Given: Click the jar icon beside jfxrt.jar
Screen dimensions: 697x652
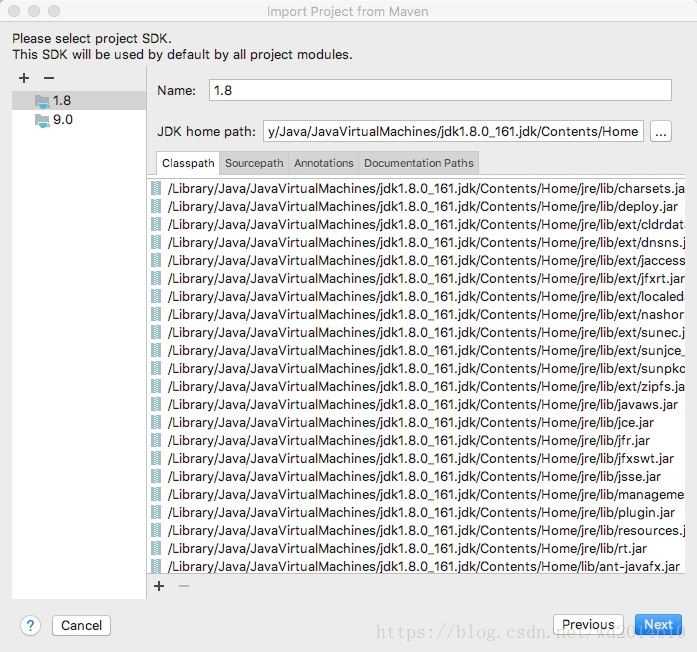Looking at the screenshot, I should pos(156,279).
